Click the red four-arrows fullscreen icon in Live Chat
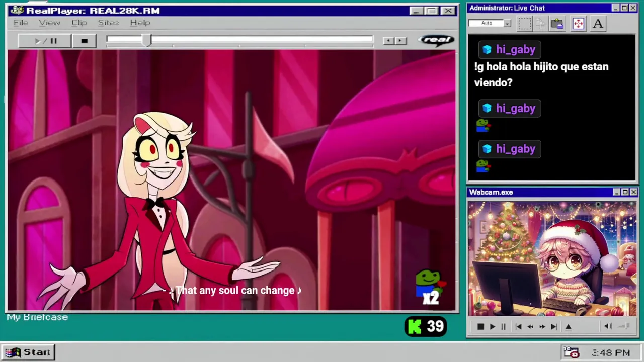Viewport: 644px width, 362px height. click(x=578, y=23)
